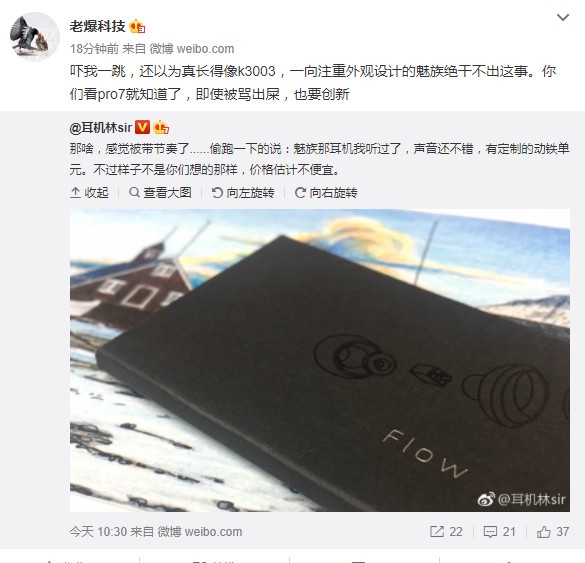Click the counterclockwise rotate arrow icon
This screenshot has width=585, height=563.
click(x=217, y=193)
